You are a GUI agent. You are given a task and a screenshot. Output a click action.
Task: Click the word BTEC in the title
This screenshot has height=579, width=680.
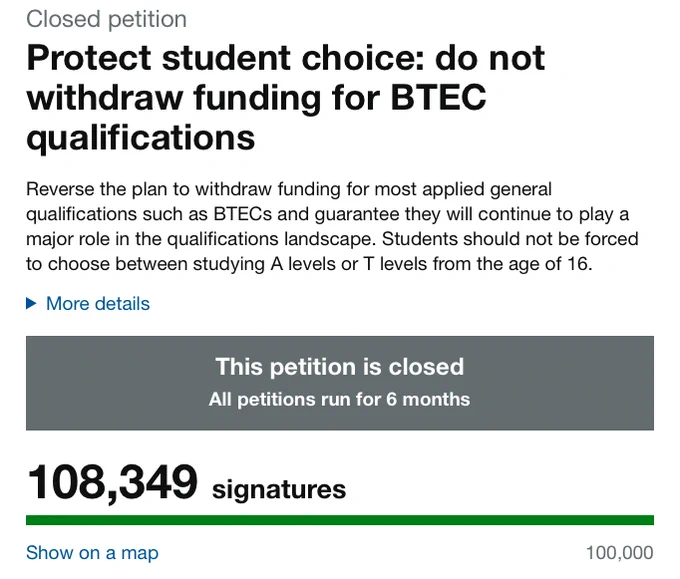coord(438,97)
